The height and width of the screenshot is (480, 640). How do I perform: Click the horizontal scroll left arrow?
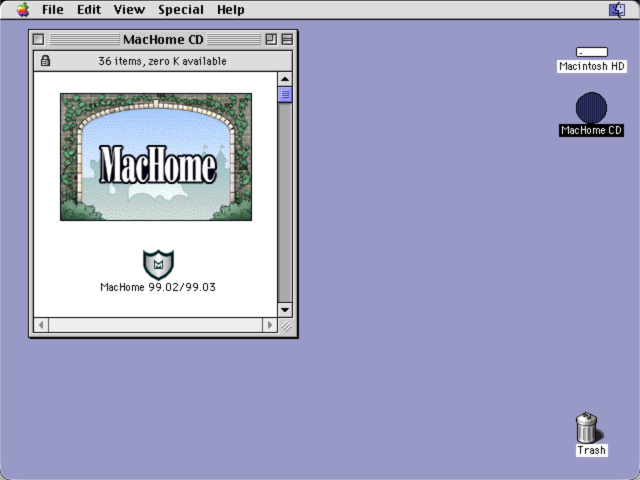[41, 325]
